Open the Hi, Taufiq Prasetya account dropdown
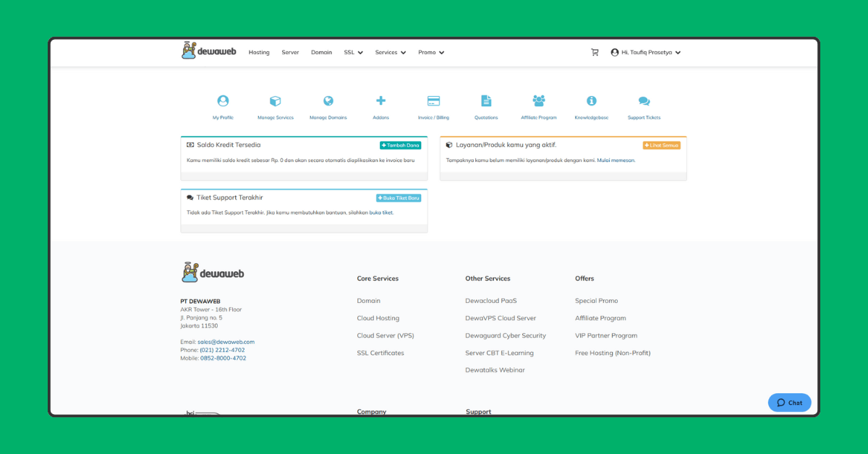868x454 pixels. click(x=646, y=53)
